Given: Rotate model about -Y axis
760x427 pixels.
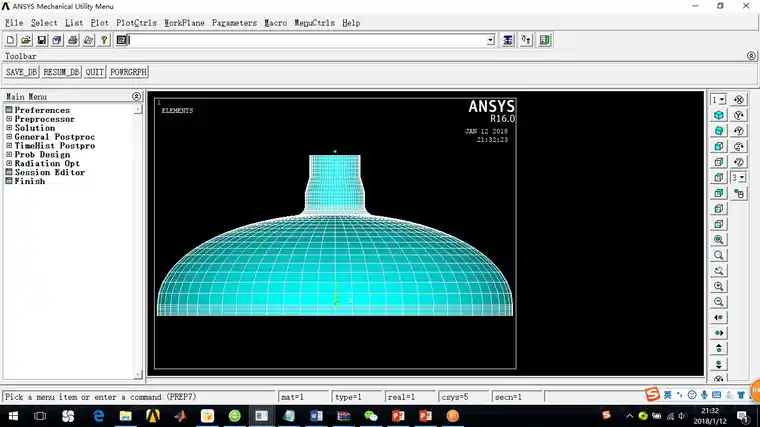Looking at the screenshot, I should (739, 131).
